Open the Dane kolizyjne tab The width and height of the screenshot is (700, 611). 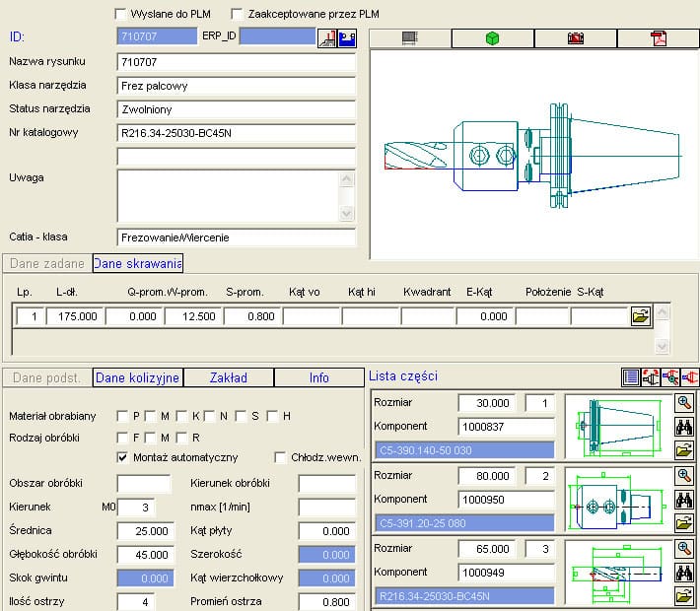coord(137,377)
